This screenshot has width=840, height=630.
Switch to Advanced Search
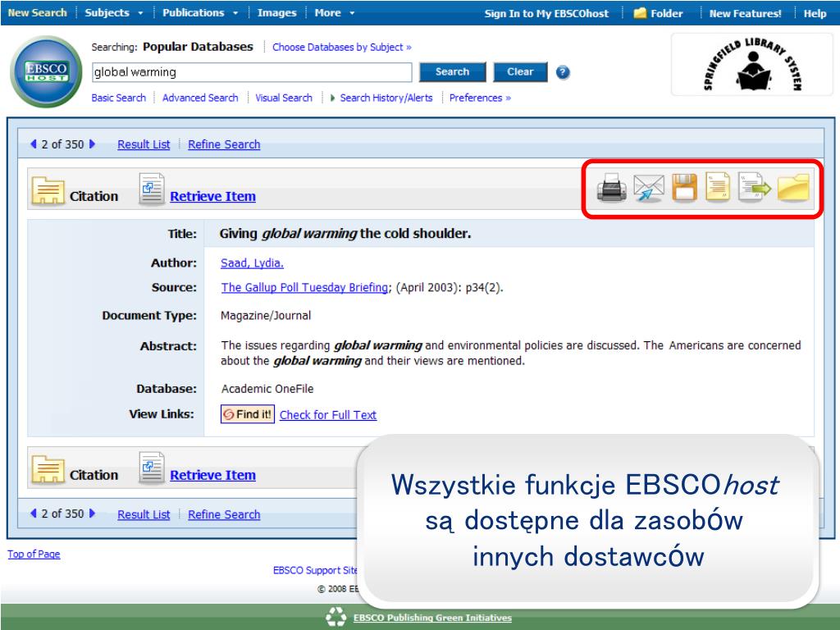pyautogui.click(x=200, y=98)
